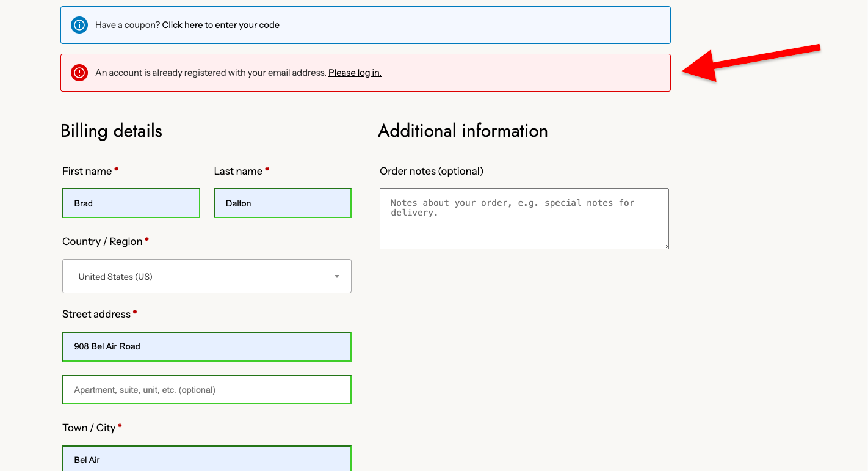Focus the Apartment, suite, unit optional field
868x471 pixels.
[206, 390]
